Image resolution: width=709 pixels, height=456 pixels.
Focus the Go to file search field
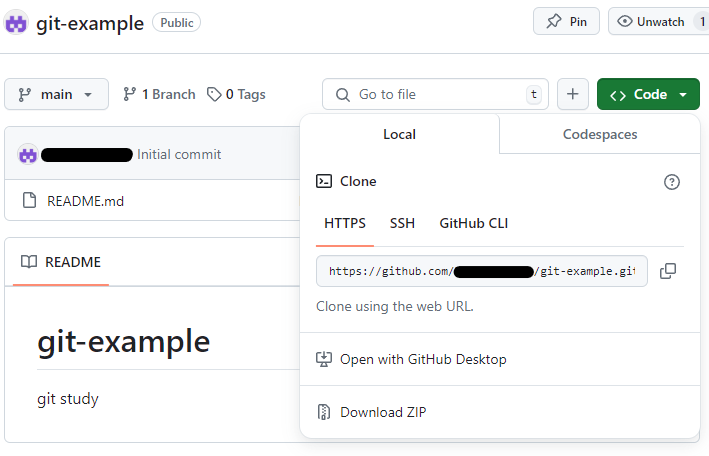click(435, 94)
